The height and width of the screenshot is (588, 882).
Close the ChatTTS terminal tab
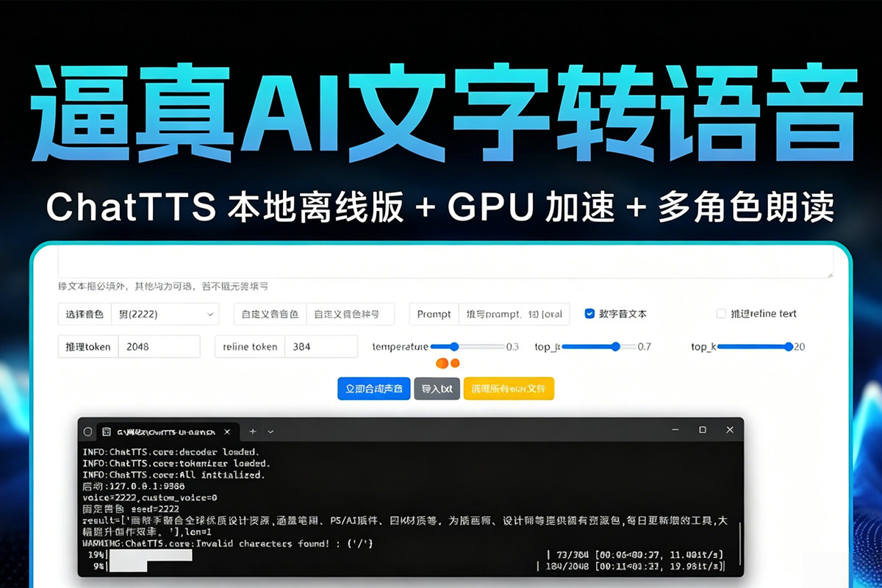[x=229, y=431]
